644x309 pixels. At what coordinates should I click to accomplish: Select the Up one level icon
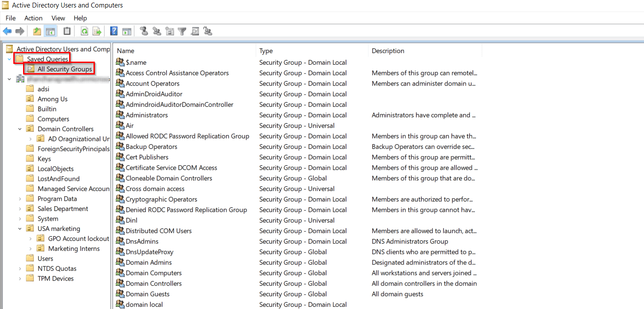point(37,31)
